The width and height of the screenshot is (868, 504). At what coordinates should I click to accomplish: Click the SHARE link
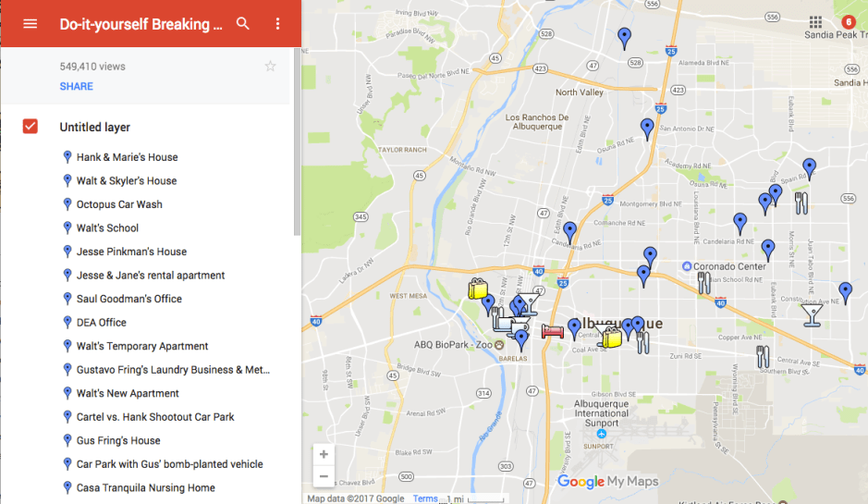click(76, 86)
